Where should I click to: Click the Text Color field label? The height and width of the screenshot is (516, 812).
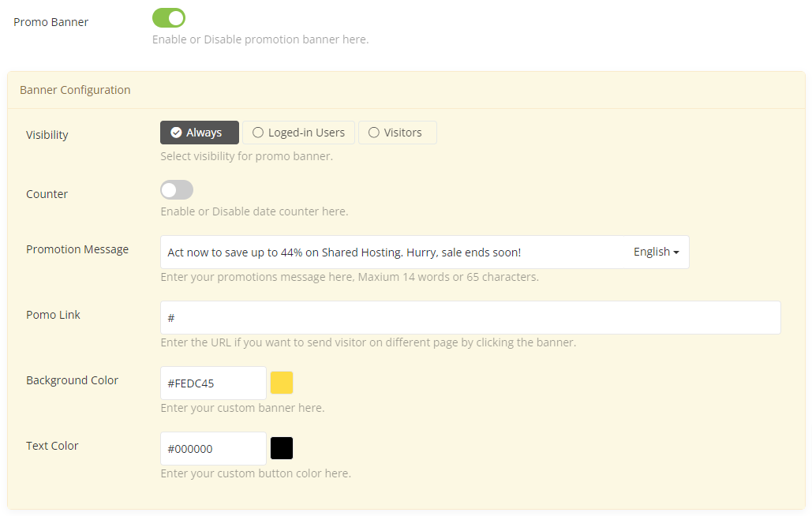52,446
